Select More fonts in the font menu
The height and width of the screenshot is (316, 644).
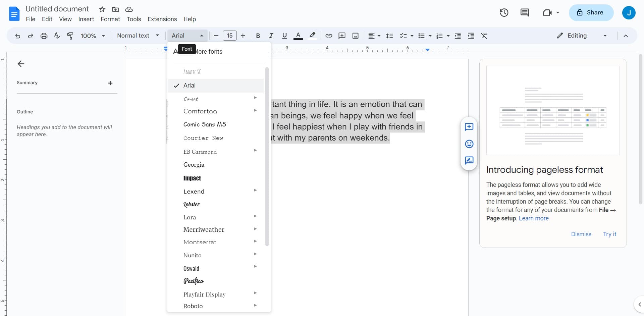208,51
